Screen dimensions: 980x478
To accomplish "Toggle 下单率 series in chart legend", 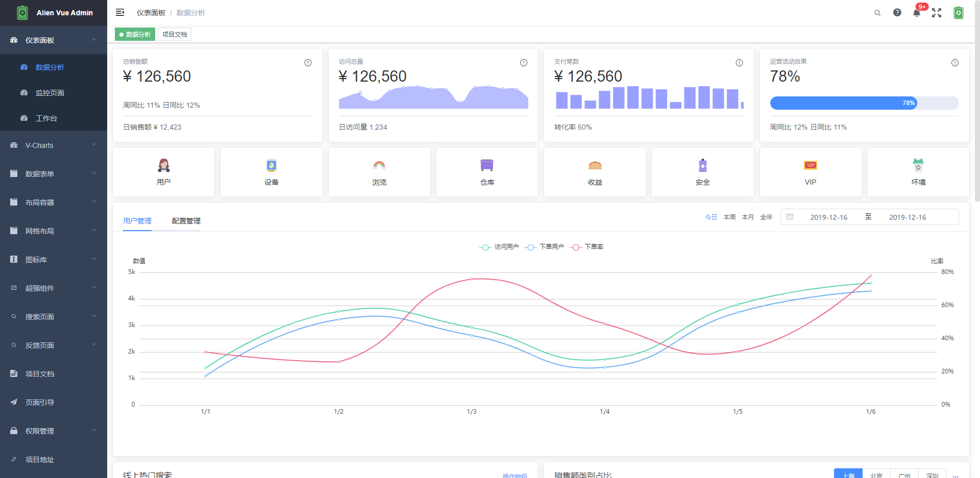I will [586, 247].
